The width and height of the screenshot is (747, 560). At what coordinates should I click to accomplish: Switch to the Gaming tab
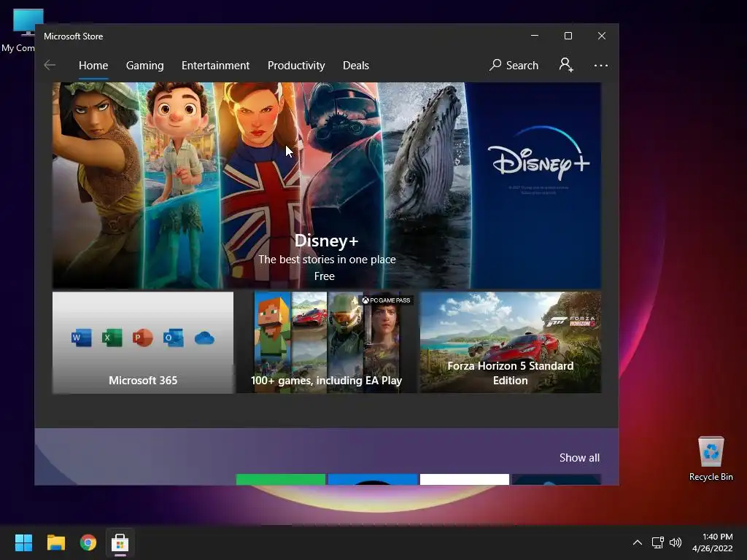[x=145, y=65]
